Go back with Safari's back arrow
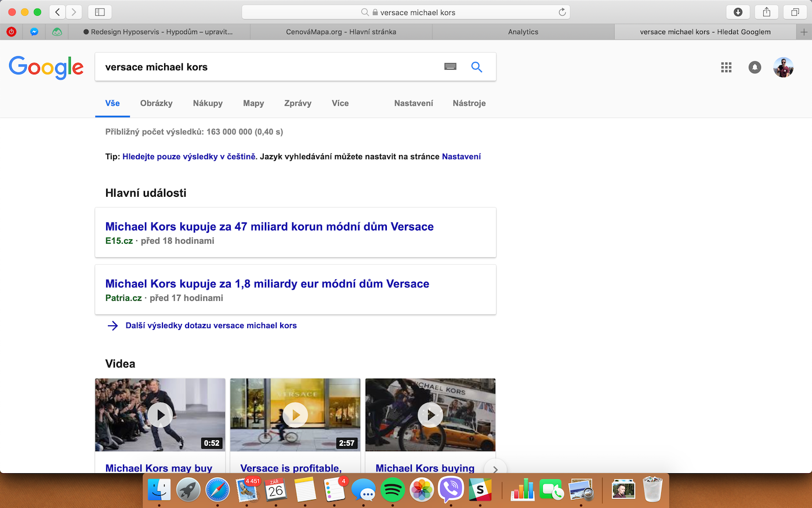The image size is (812, 508). click(x=57, y=12)
